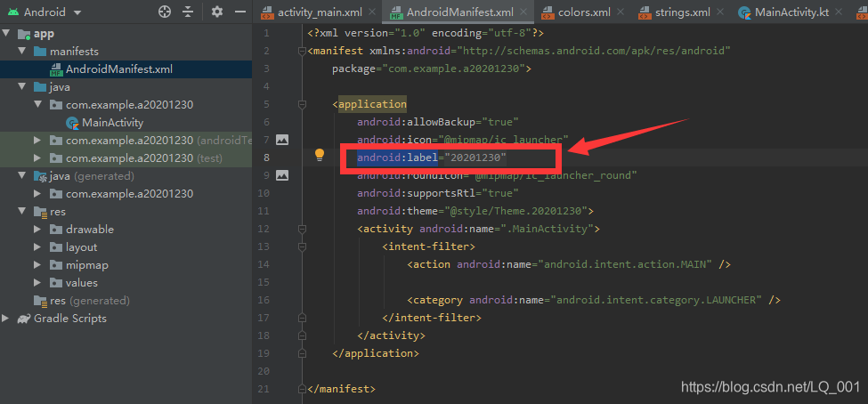Click the Android robot icon in panel header
868x404 pixels.
pyautogui.click(x=12, y=12)
